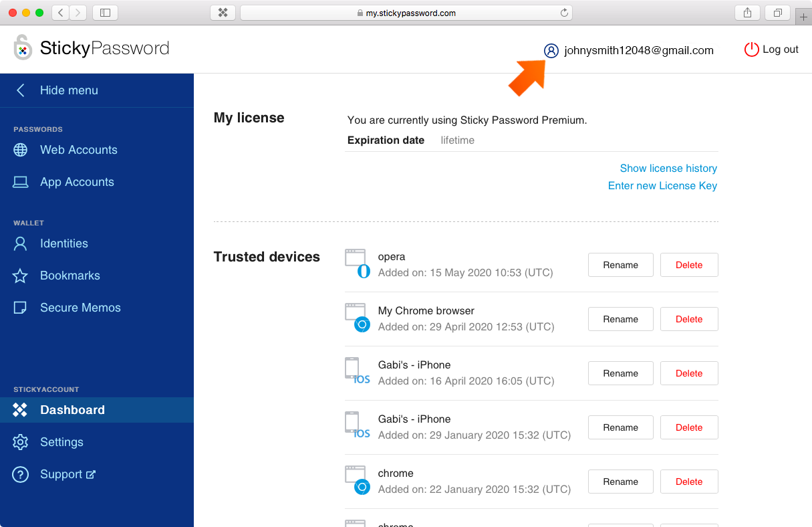The height and width of the screenshot is (527, 812).
Task: Click iOS icon for iPhone added 16 April
Action: click(358, 371)
